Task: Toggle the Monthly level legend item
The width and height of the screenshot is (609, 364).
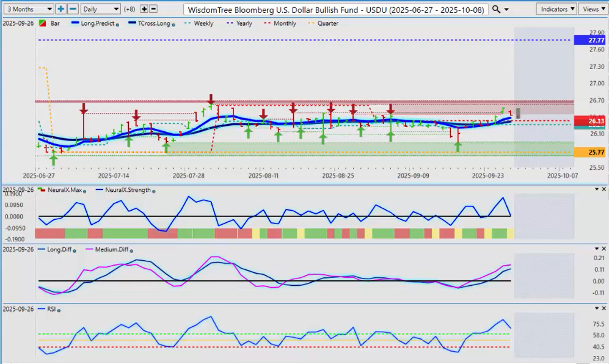Action: coord(284,23)
